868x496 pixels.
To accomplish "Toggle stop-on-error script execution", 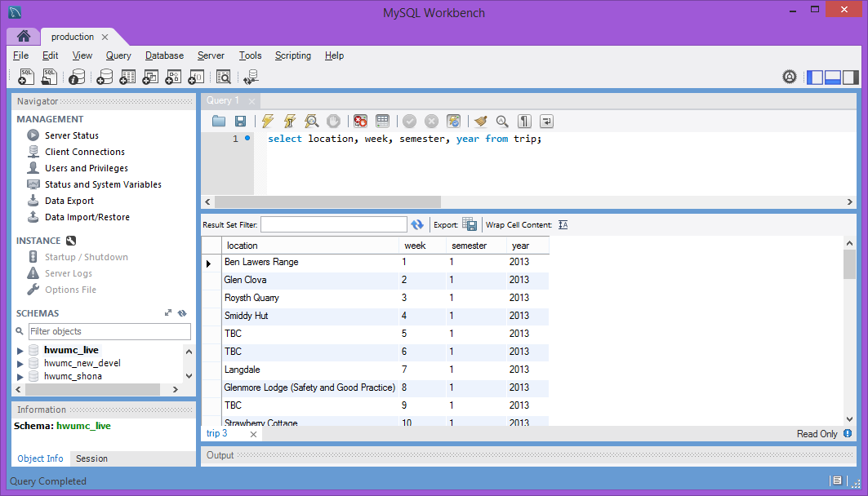I will pyautogui.click(x=360, y=121).
